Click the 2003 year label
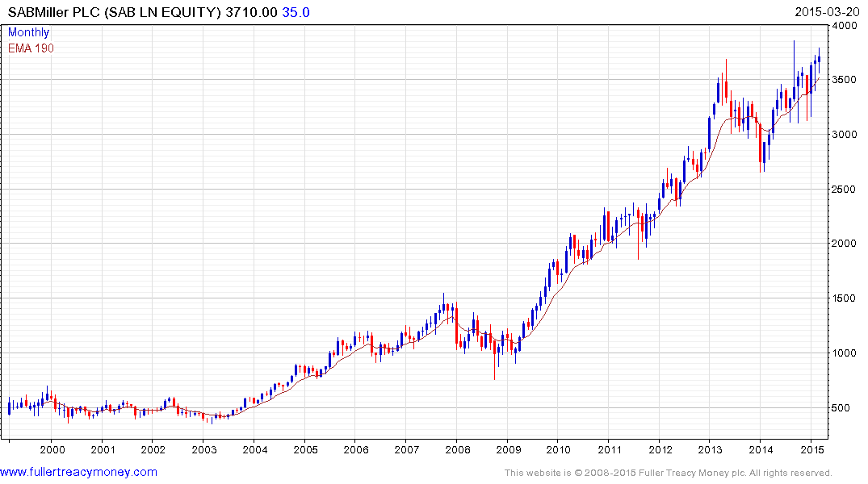Screen dimensions: 868x484 (204, 449)
